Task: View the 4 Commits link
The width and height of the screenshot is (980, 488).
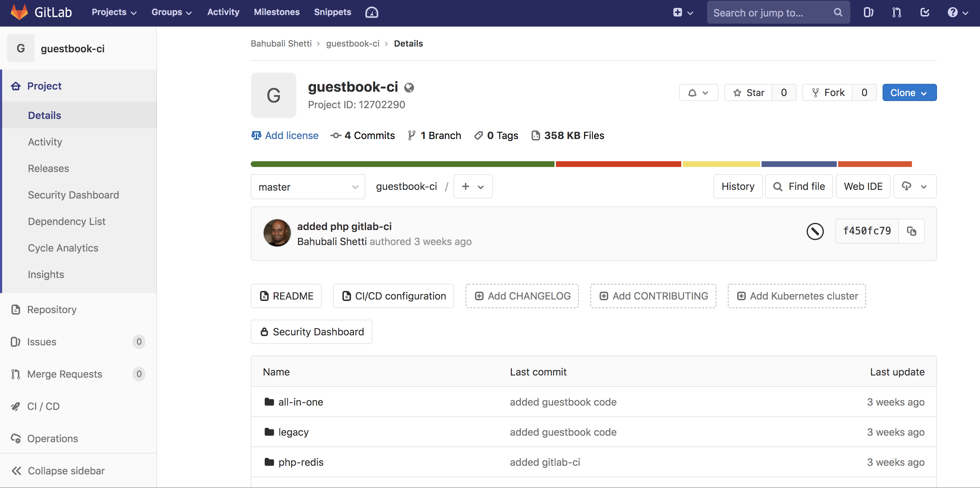Action: click(x=362, y=135)
